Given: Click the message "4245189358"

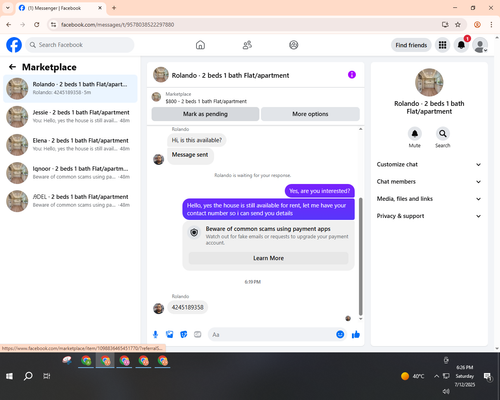Looking at the screenshot, I should coord(188,307).
